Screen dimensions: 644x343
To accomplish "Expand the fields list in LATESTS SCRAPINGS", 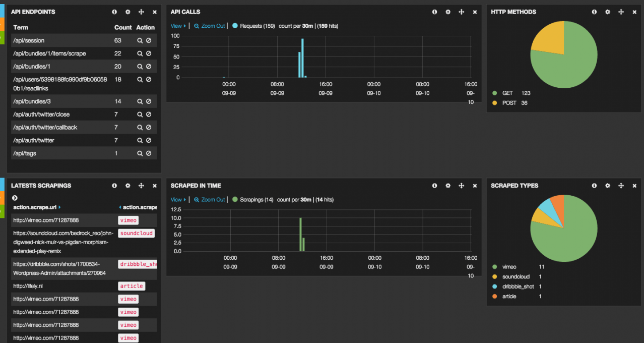I will click(15, 198).
